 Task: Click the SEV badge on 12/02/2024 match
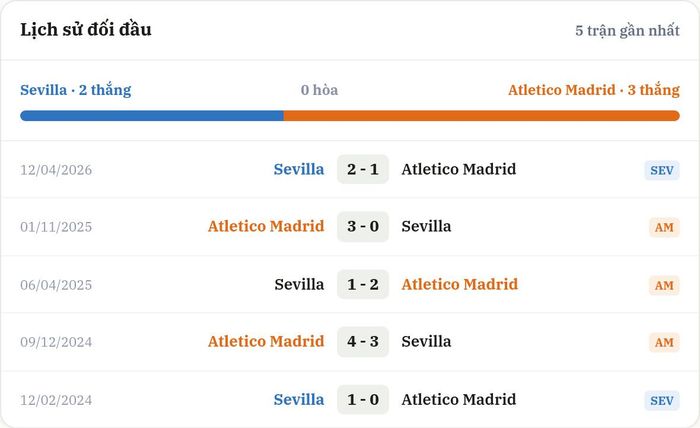(662, 400)
